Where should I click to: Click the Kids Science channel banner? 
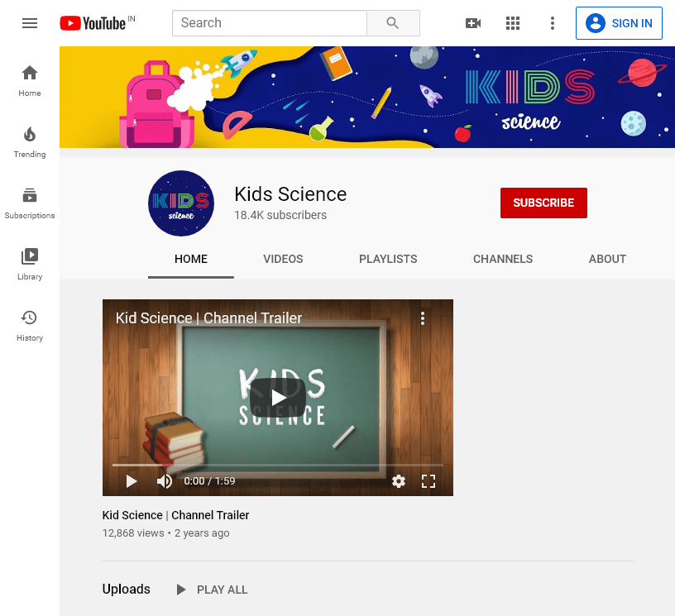(x=367, y=98)
